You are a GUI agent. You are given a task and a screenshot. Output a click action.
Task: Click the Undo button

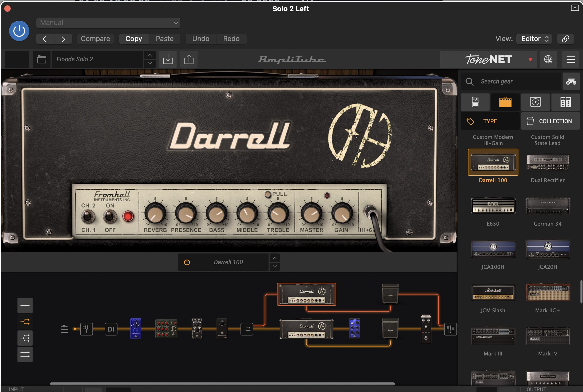click(201, 39)
